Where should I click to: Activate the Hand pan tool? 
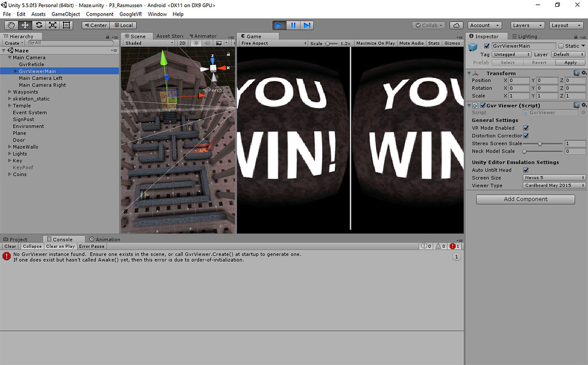click(x=10, y=25)
